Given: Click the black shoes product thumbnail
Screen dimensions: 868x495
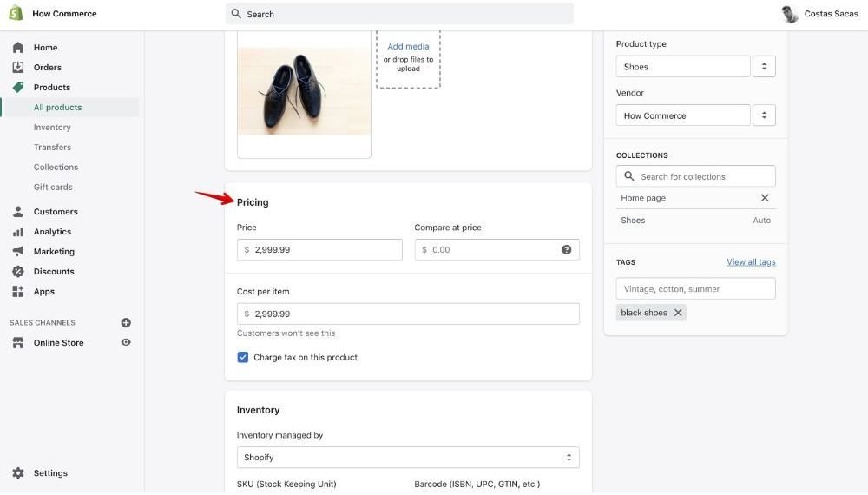Looking at the screenshot, I should pos(304,91).
